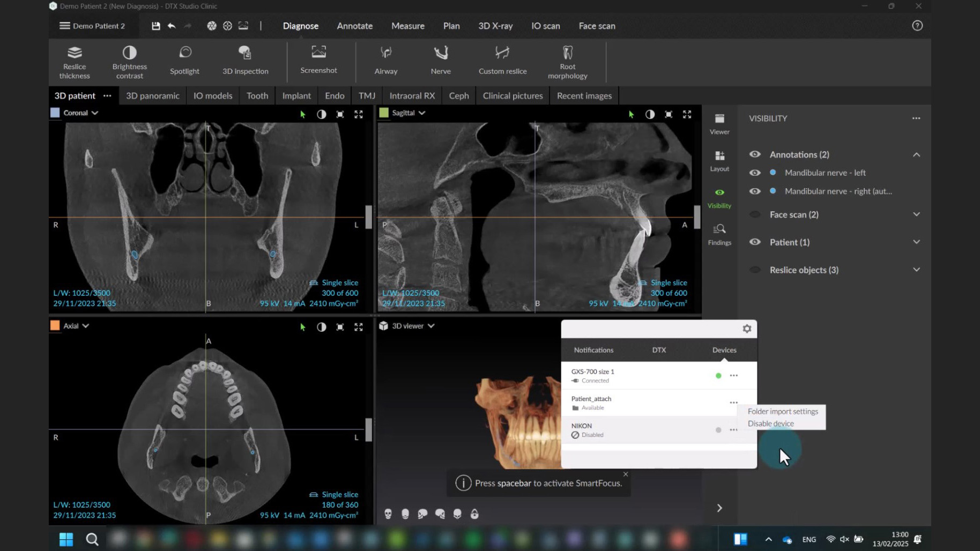Click Axial slice scrollbar handle

tap(369, 430)
